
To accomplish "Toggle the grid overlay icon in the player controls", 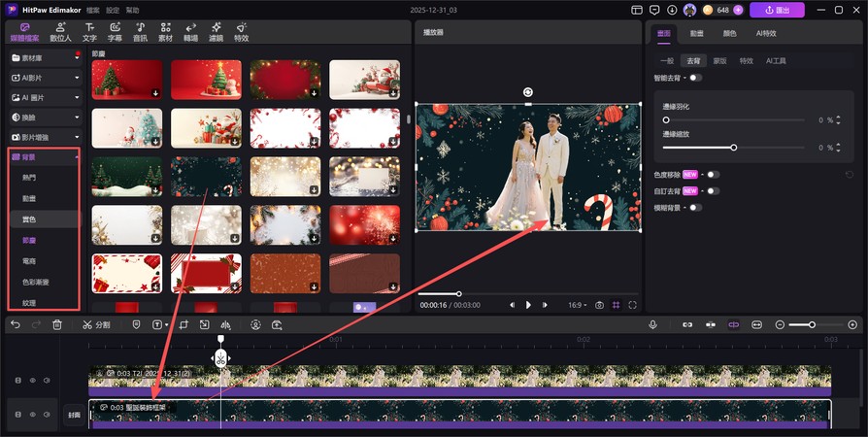I will coord(616,305).
